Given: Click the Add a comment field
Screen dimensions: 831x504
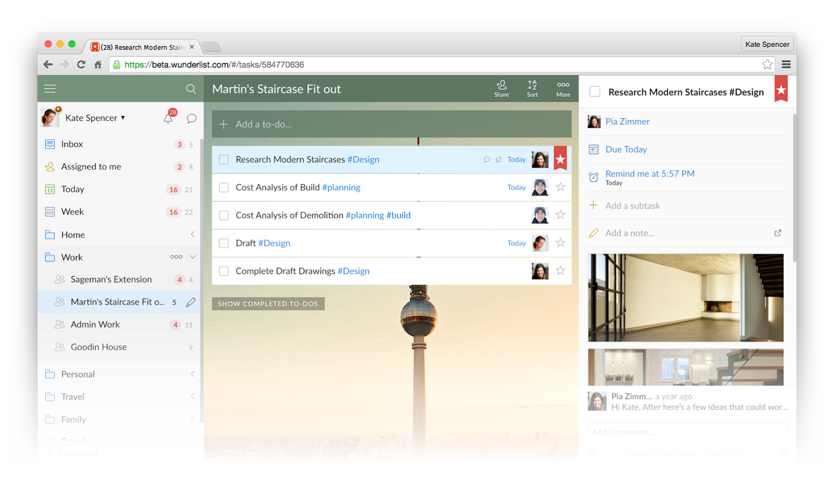Looking at the screenshot, I should tap(687, 431).
